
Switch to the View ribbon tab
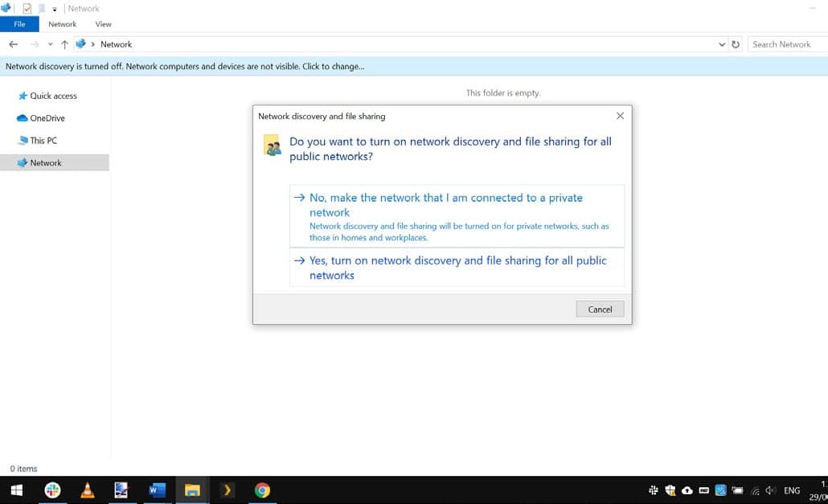[x=103, y=24]
